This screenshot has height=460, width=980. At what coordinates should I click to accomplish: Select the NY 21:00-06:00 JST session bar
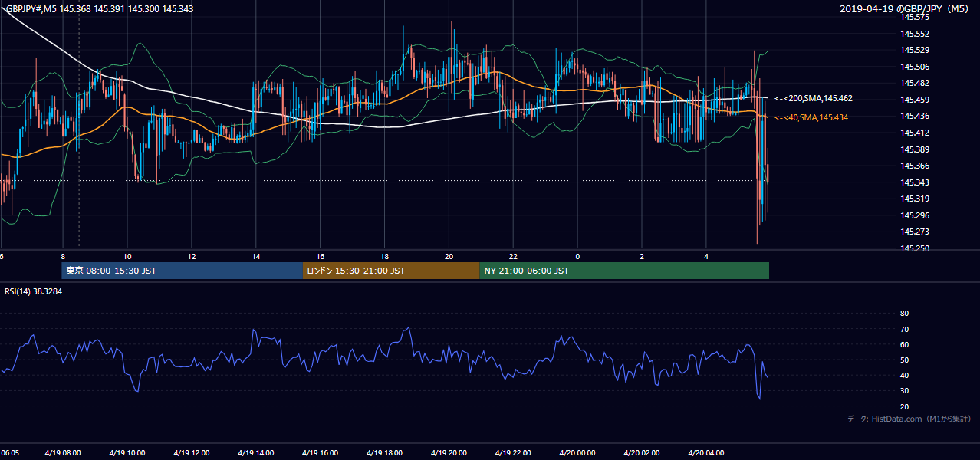(x=624, y=271)
